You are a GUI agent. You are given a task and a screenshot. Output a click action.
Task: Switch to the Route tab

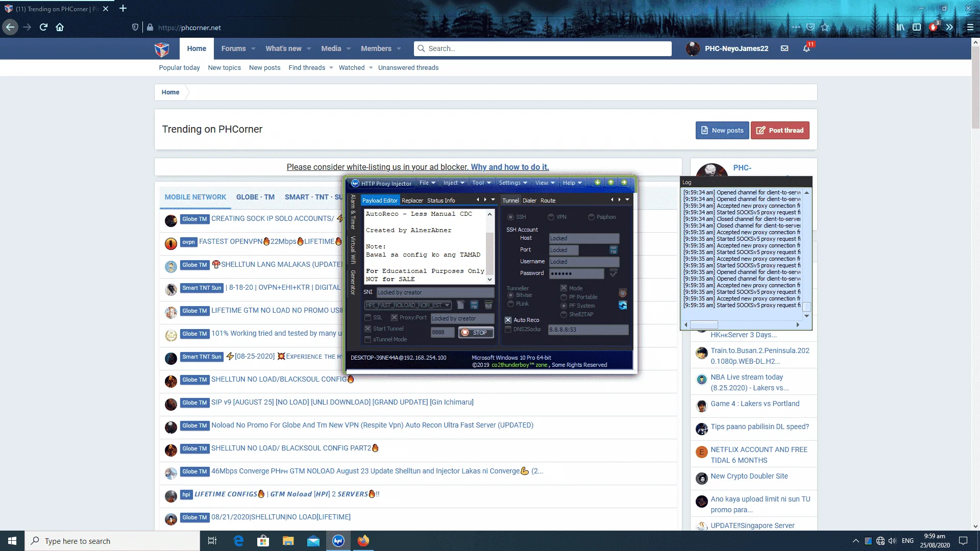tap(548, 201)
